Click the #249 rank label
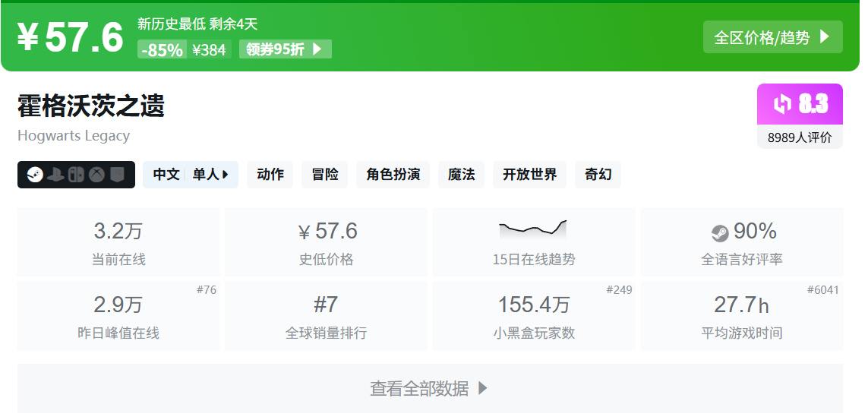The height and width of the screenshot is (420, 868). (619, 290)
